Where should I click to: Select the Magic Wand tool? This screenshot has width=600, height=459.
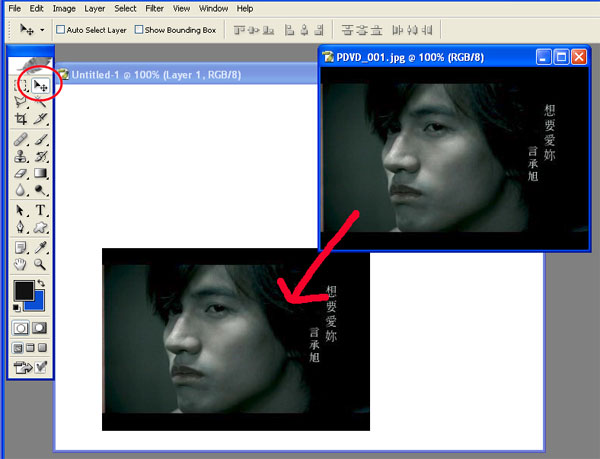point(40,102)
